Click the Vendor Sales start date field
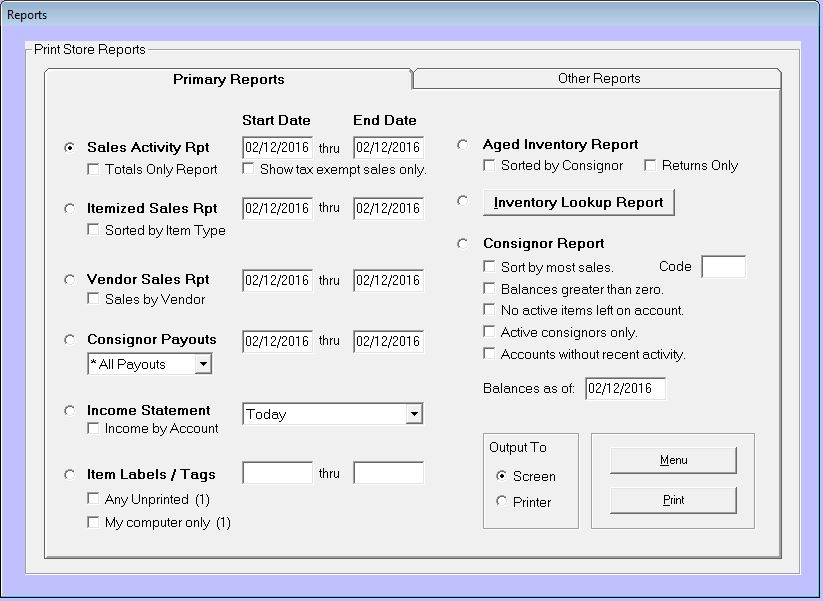823x601 pixels. pyautogui.click(x=278, y=280)
